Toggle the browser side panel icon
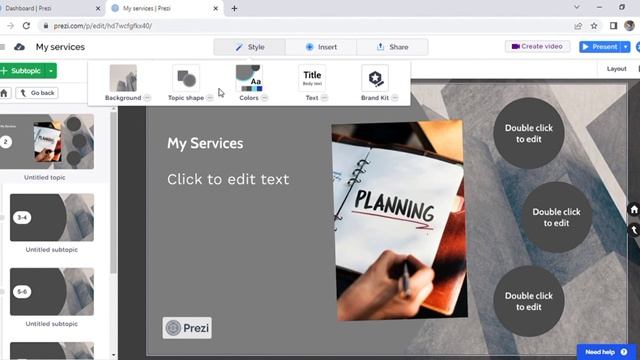Viewport: 640px width, 360px height. click(x=613, y=26)
